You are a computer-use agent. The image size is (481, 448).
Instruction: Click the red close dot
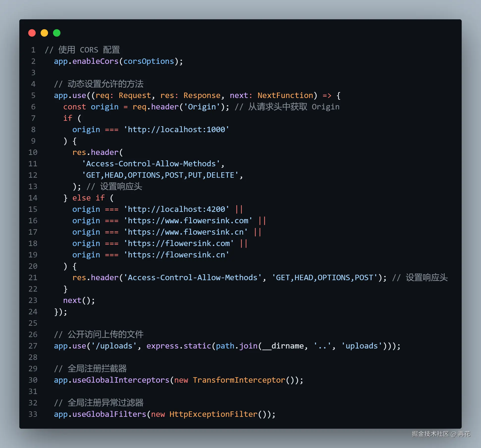coord(32,33)
